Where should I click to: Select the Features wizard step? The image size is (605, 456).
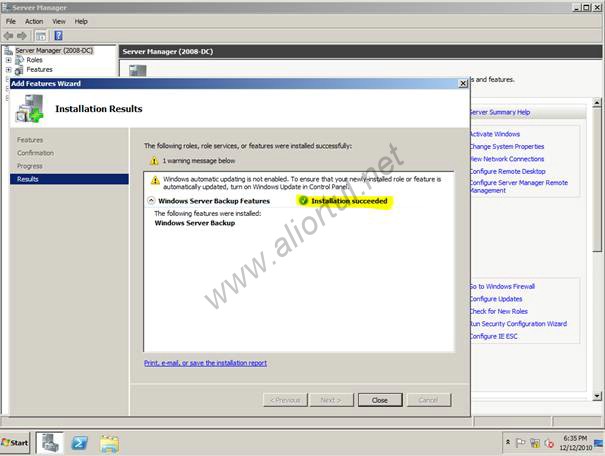point(30,140)
